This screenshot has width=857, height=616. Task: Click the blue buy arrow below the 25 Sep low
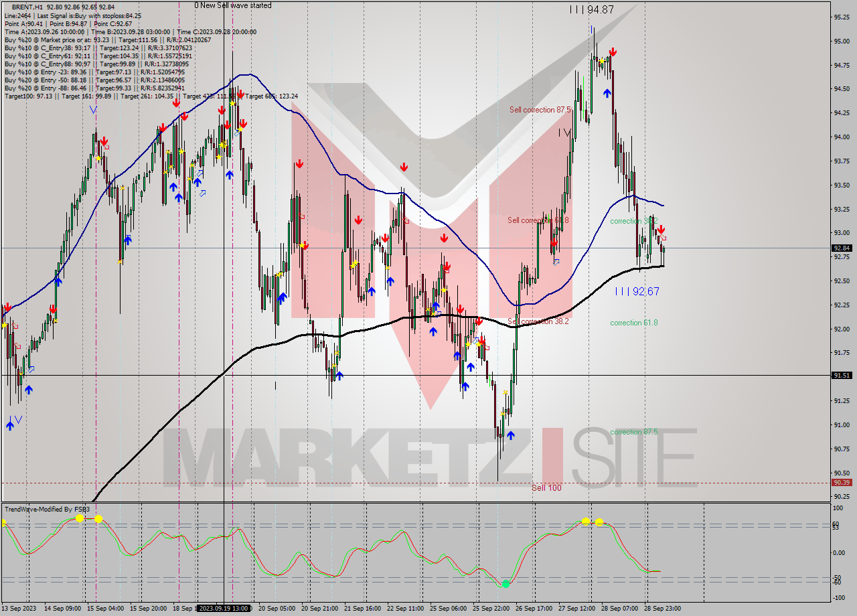[x=511, y=435]
